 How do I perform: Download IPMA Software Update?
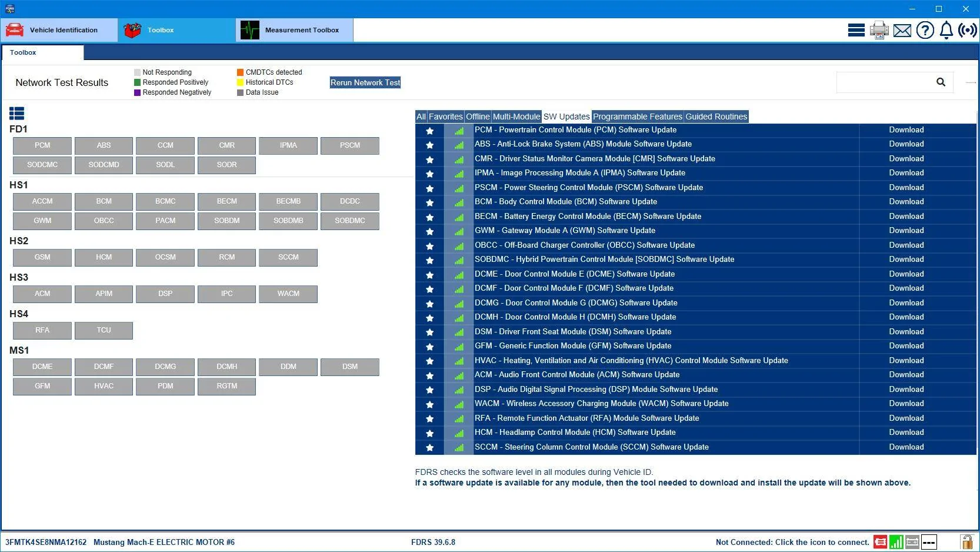click(906, 173)
